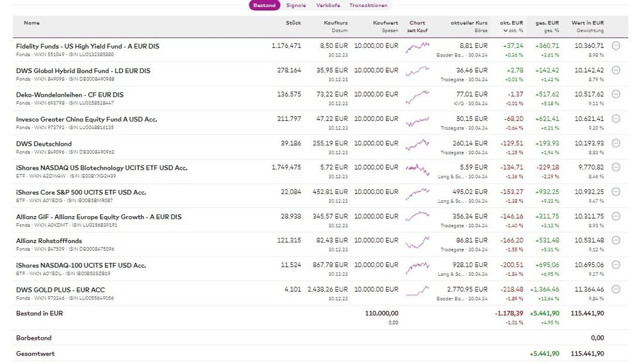Open options for iShares Core S&P 500 ETF
The image size is (640, 364).
616,192
